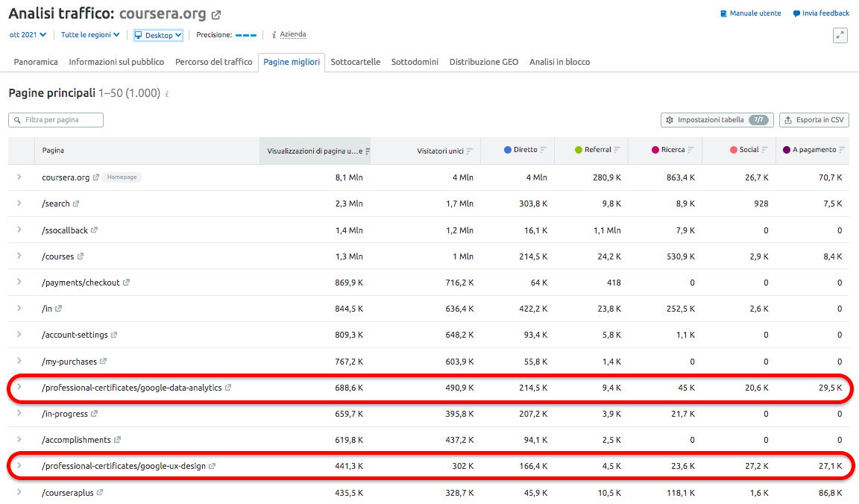The image size is (859, 504).
Task: Open the ott 2021 date dropdown
Action: [28, 34]
